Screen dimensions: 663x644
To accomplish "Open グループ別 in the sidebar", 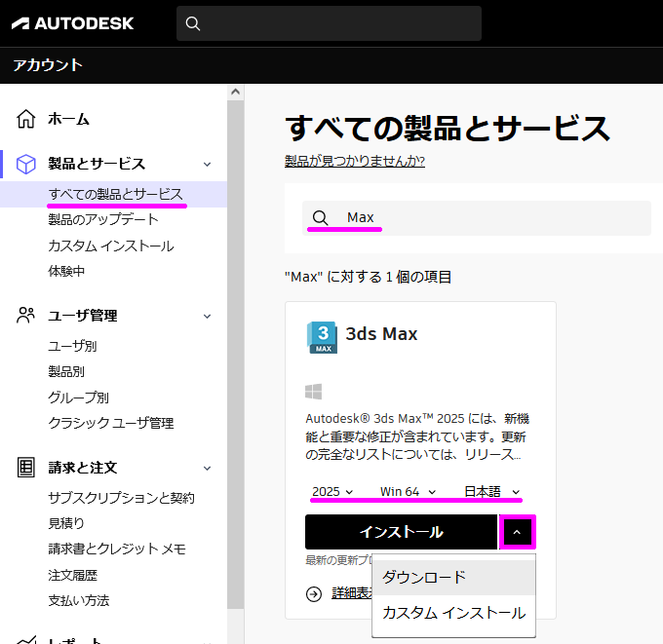I will coord(78,398).
